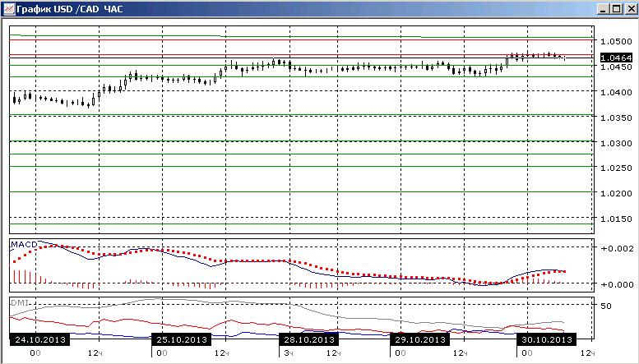The width and height of the screenshot is (639, 364).
Task: Click the 24.10.2013 date marker
Action: pyautogui.click(x=40, y=339)
